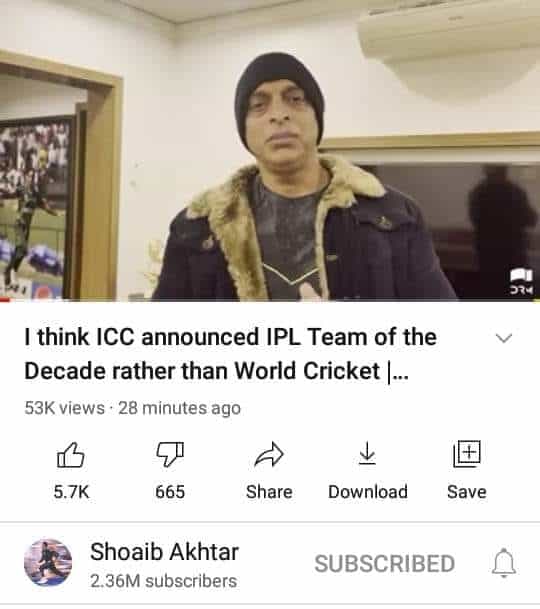Click the red video progress bar
This screenshot has height=609, width=540.
pos(5,299)
